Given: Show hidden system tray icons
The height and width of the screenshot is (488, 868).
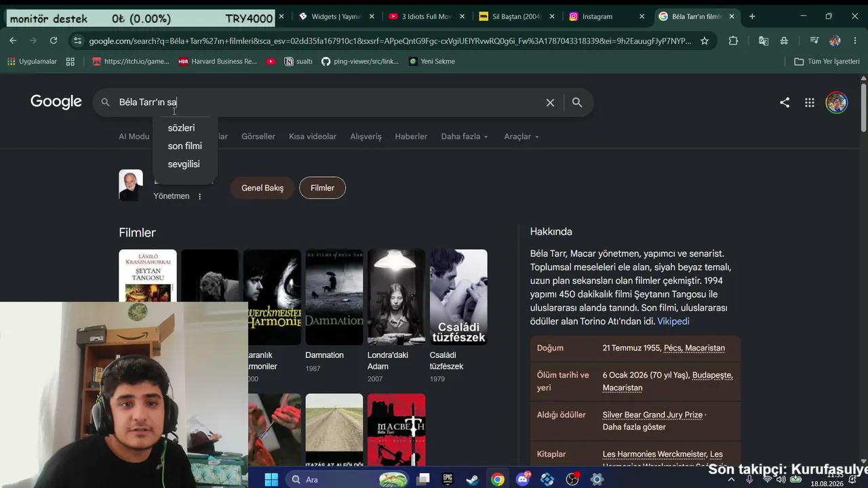Looking at the screenshot, I should pyautogui.click(x=731, y=479).
